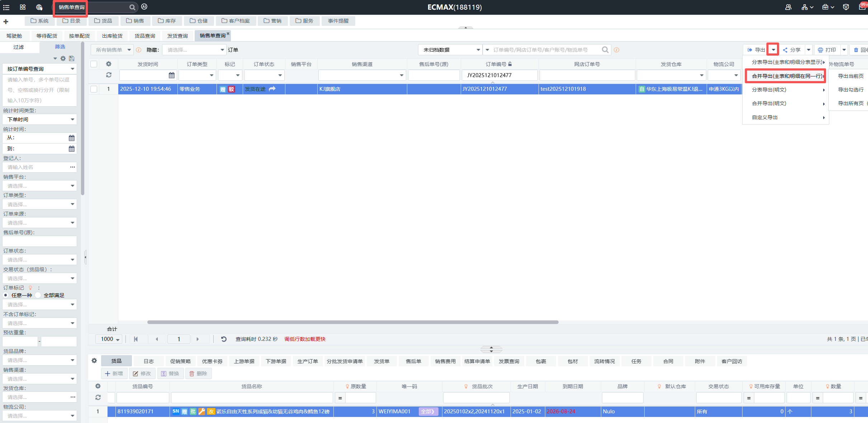Open 下单时间 time type dropdown
The width and height of the screenshot is (868, 423).
tap(39, 119)
